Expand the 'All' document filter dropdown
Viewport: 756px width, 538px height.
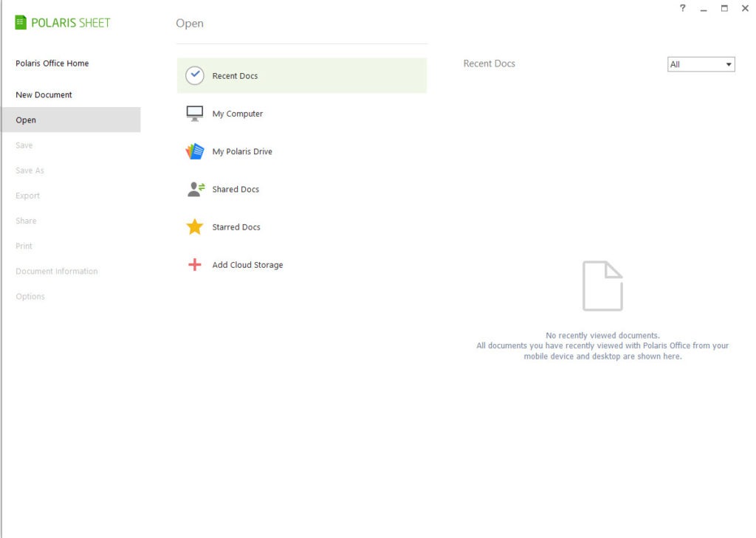[701, 64]
